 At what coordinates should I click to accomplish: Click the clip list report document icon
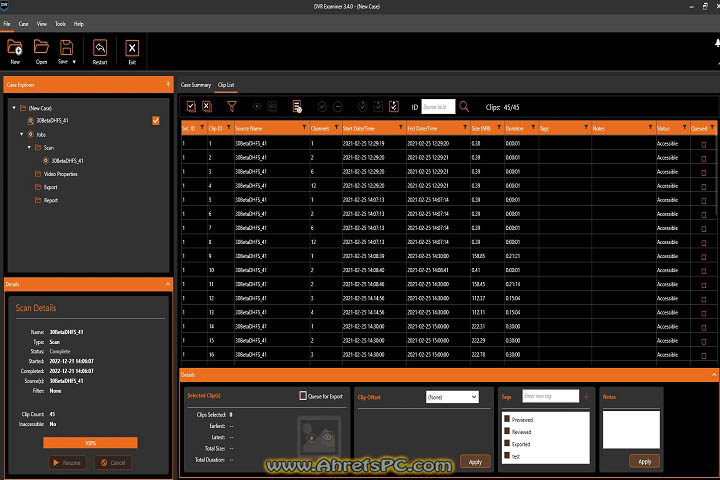297,107
